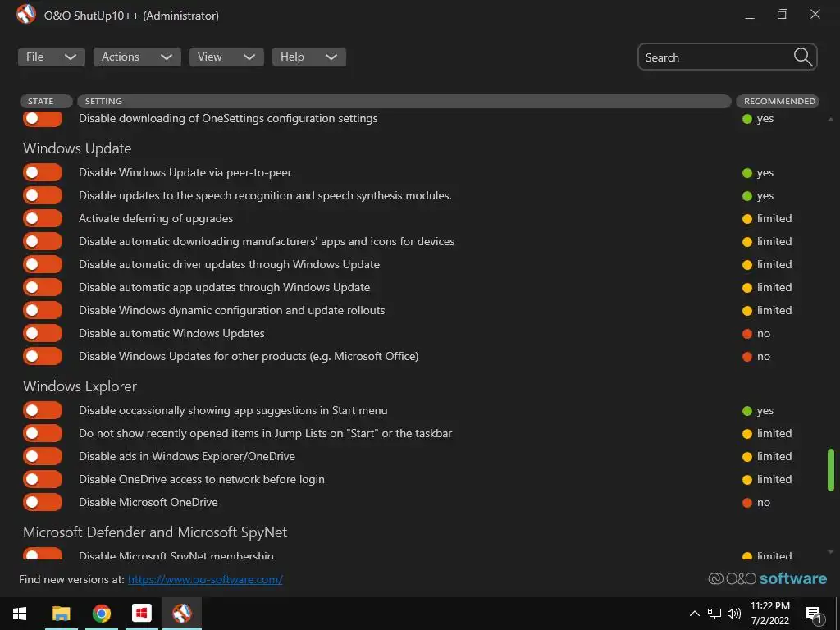Click 'Disable ads in Windows Explorer/OneDrive' text
The image size is (840, 630).
[x=187, y=456]
